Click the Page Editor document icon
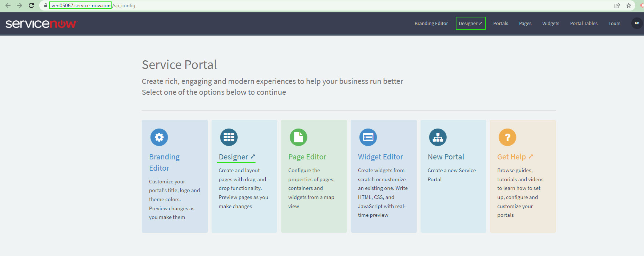644x256 pixels. coord(298,137)
